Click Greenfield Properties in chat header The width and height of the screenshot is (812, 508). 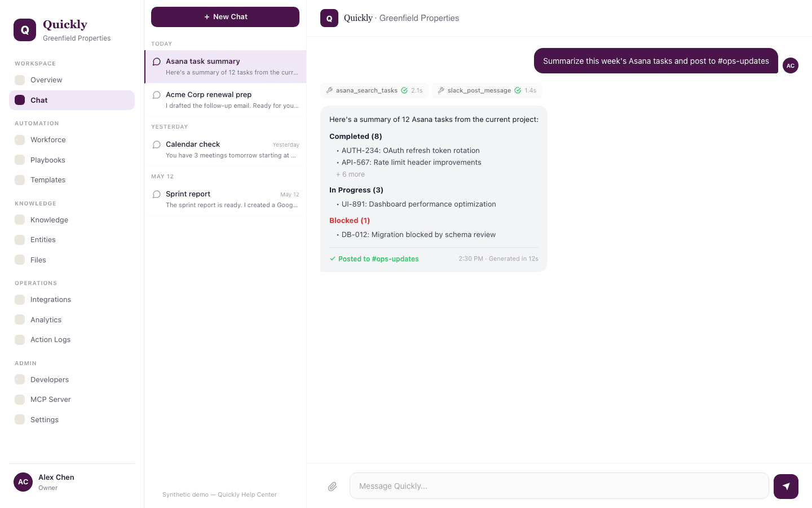(x=419, y=18)
